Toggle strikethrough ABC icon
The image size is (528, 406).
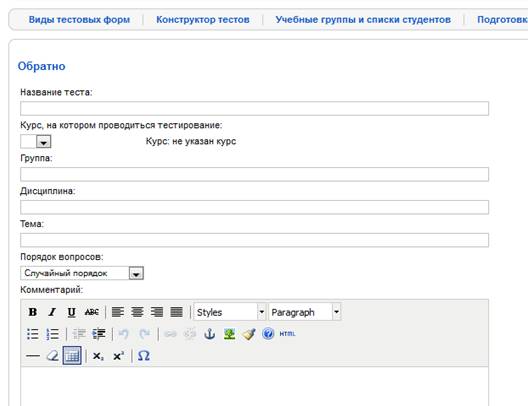click(x=92, y=312)
